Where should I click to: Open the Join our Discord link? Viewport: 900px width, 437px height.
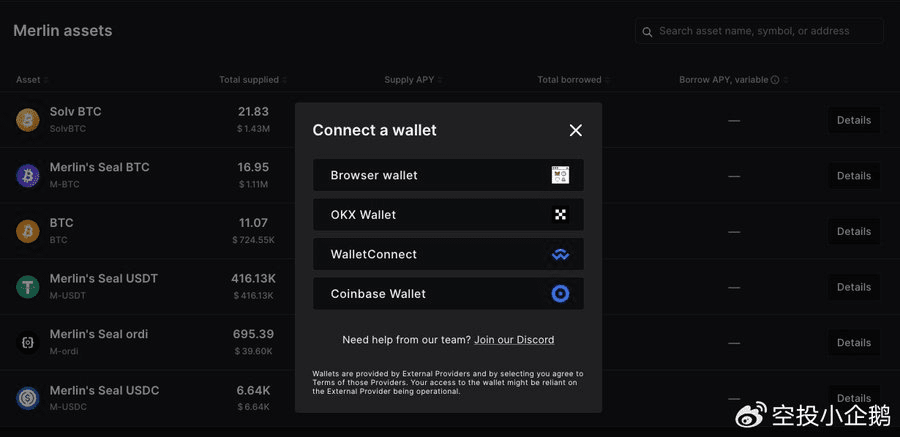tap(514, 340)
